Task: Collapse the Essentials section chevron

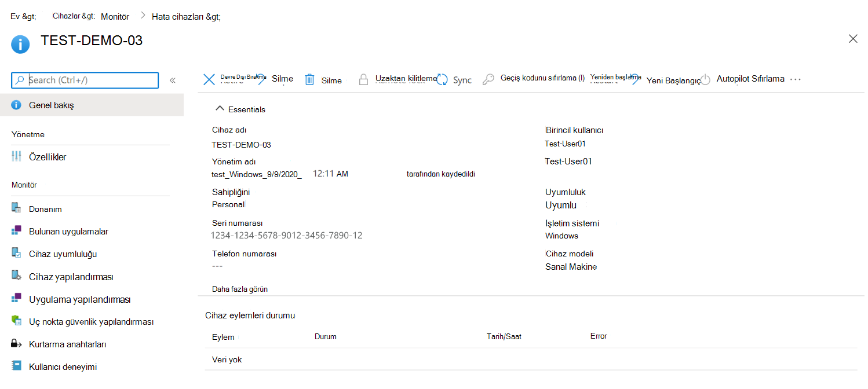Action: click(x=220, y=108)
